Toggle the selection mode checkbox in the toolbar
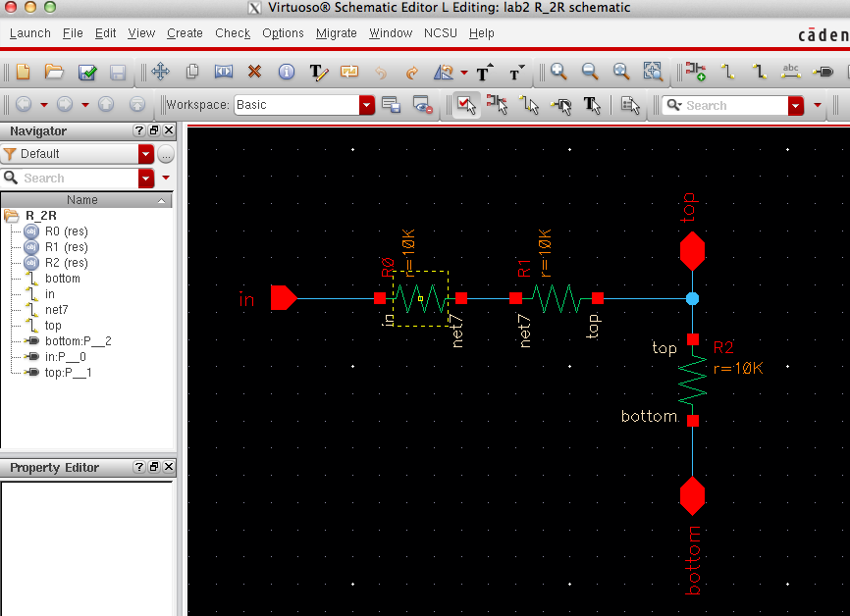 click(x=466, y=105)
